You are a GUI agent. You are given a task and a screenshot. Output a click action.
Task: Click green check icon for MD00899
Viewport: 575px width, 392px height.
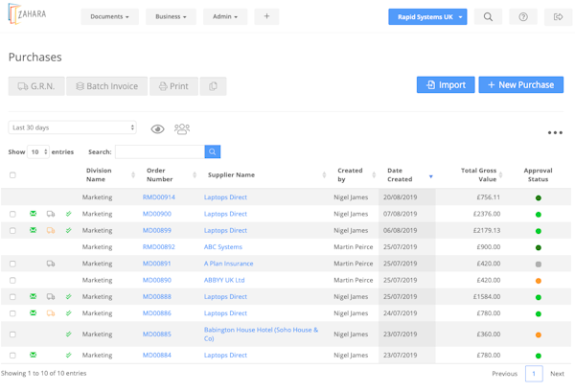point(69,230)
